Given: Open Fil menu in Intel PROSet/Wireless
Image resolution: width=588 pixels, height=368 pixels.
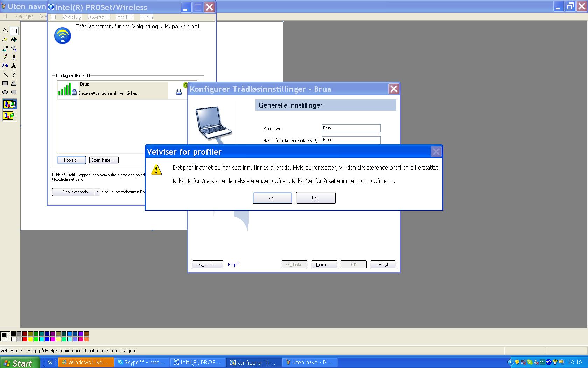Looking at the screenshot, I should click(53, 17).
